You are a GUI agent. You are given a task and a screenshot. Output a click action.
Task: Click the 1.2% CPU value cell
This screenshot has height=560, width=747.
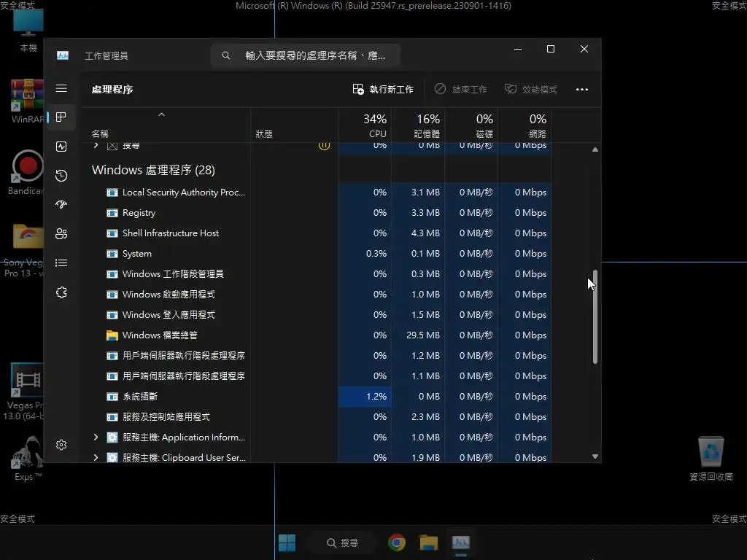tap(365, 397)
